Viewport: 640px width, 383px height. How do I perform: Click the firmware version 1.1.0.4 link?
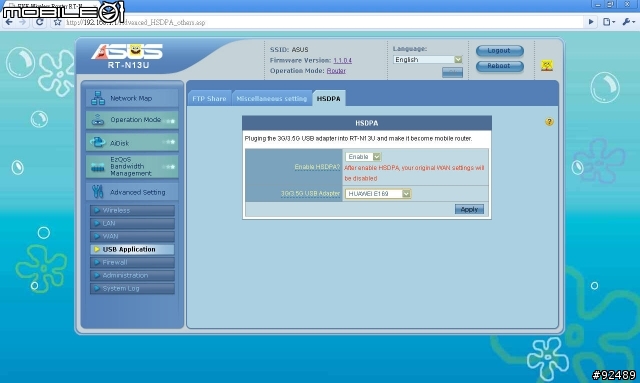coord(342,60)
